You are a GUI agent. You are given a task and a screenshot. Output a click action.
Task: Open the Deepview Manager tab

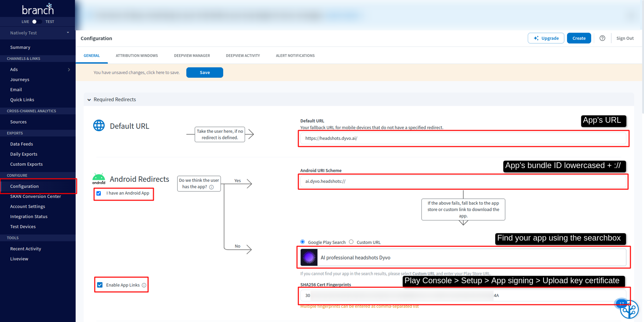click(x=192, y=55)
